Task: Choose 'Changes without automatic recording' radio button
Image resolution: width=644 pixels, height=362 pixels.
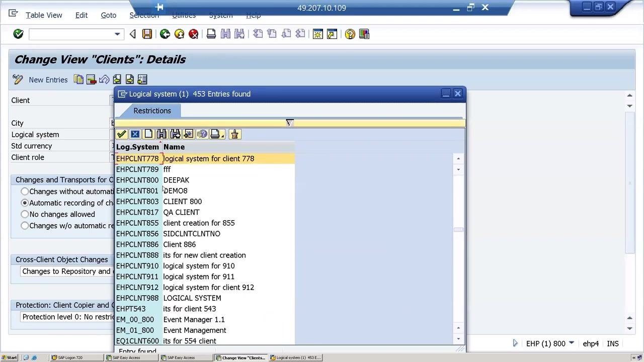Action: pos(25,192)
